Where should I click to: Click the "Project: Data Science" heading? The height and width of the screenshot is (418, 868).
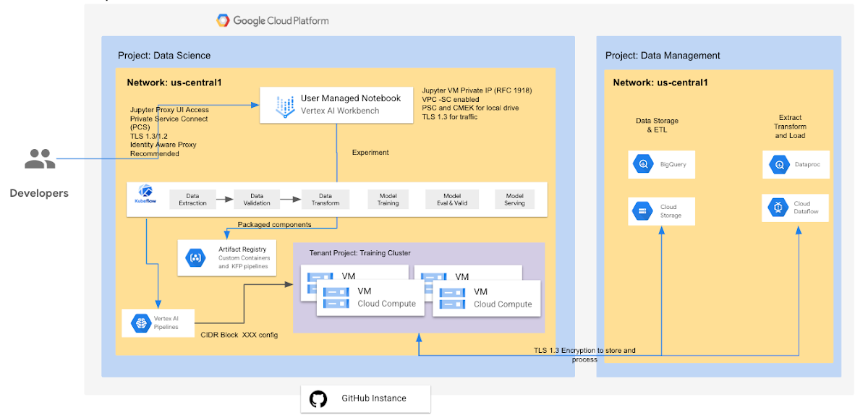click(x=164, y=56)
